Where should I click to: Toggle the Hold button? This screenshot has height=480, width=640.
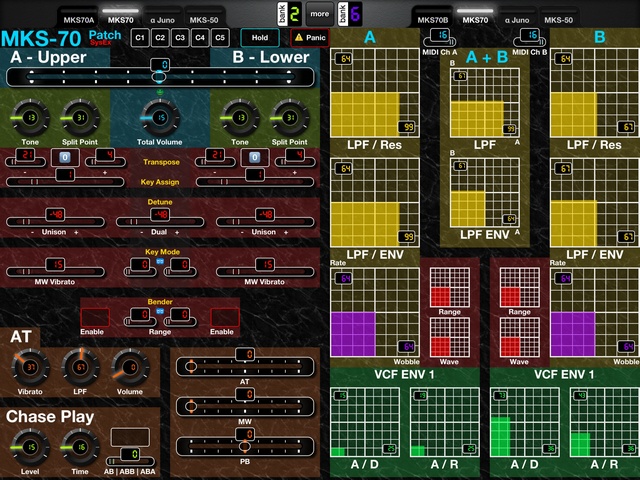click(x=260, y=38)
